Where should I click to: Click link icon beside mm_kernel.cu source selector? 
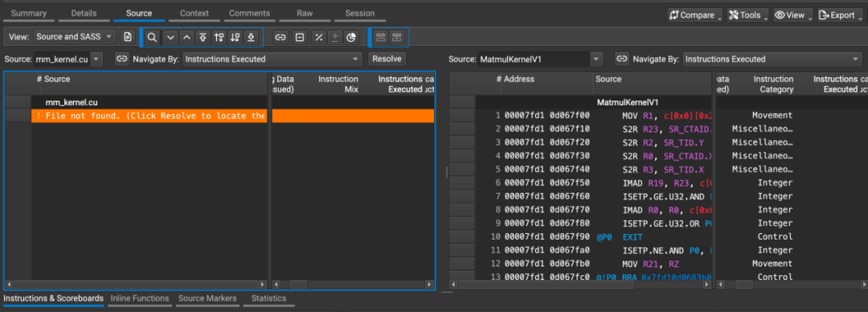click(x=122, y=59)
